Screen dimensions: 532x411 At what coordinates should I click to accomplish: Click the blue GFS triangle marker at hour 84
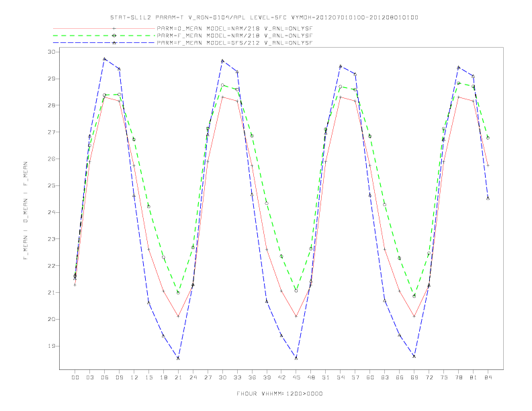click(x=488, y=198)
